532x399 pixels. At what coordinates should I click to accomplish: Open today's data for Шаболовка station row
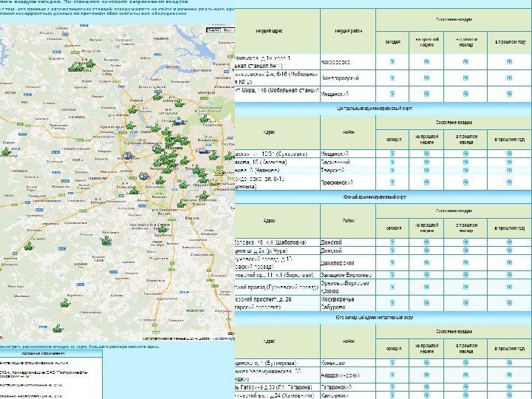pos(392,242)
